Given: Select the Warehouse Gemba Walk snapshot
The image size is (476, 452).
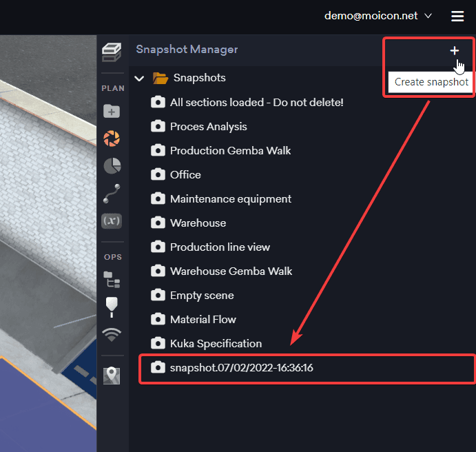Looking at the screenshot, I should pyautogui.click(x=231, y=271).
